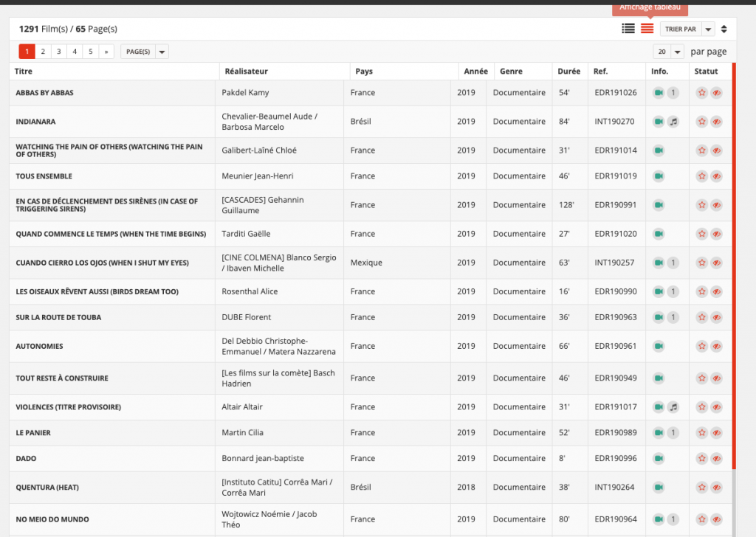Click video camera icon for ABBAS BY ABBAS

coord(659,93)
